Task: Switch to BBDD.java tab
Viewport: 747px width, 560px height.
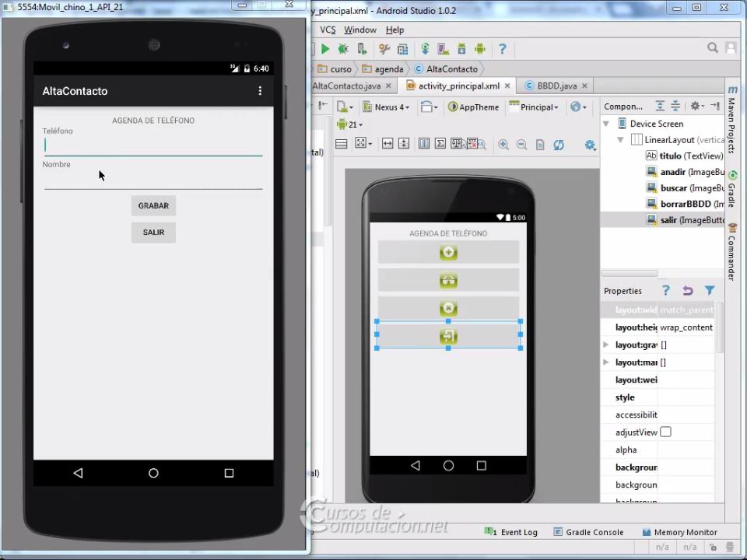Action: (x=557, y=86)
